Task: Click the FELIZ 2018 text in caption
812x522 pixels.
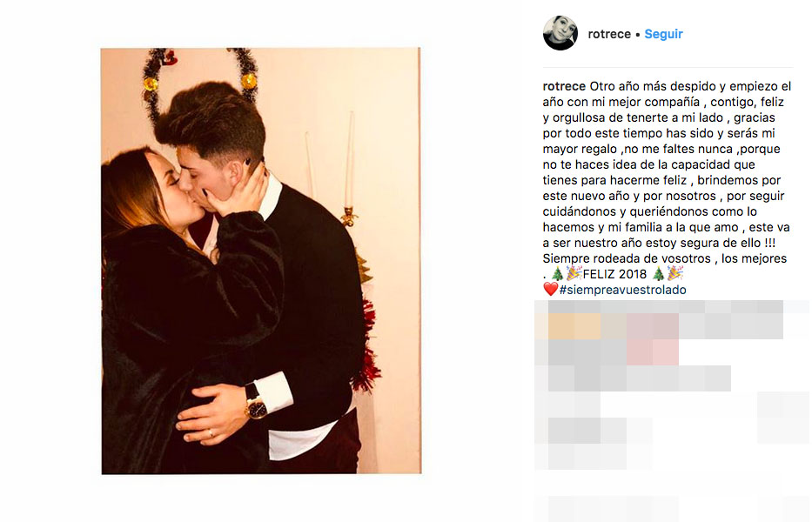Action: coord(614,274)
